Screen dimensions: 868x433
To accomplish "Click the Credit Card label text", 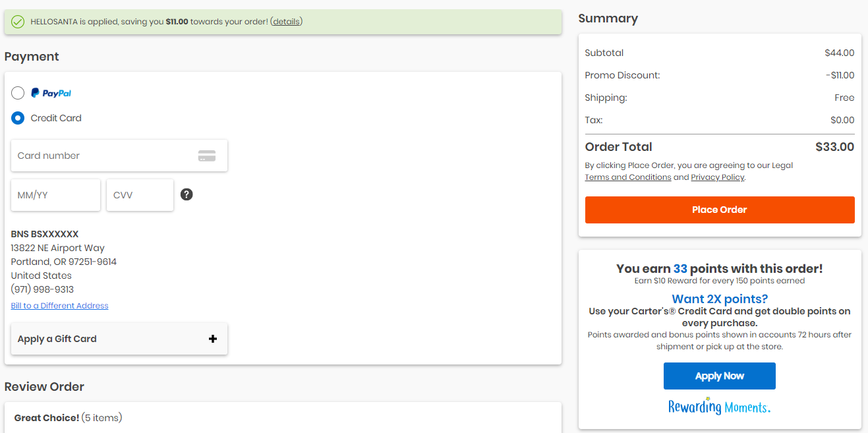I will 56,118.
